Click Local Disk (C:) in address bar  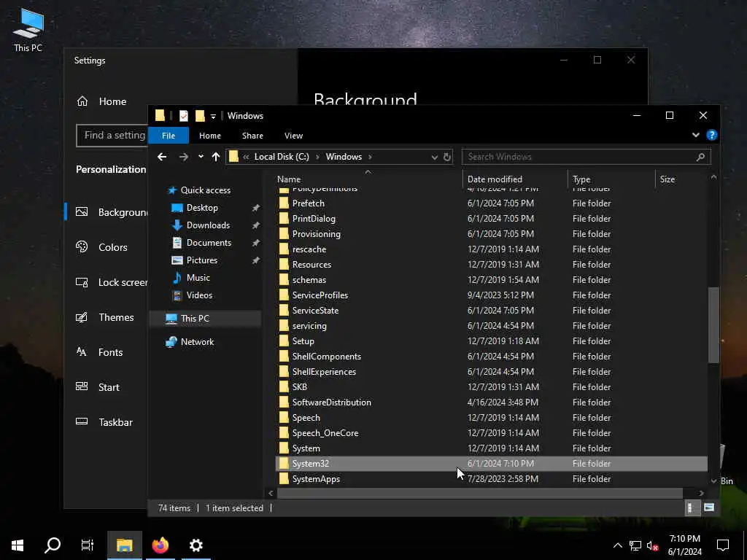click(282, 157)
